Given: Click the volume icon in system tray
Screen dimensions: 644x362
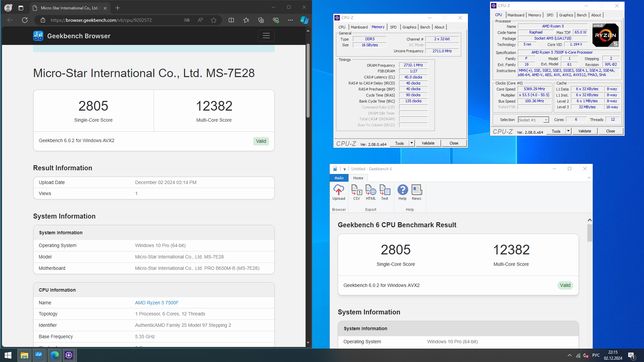Looking at the screenshot, I should pyautogui.click(x=586, y=355).
